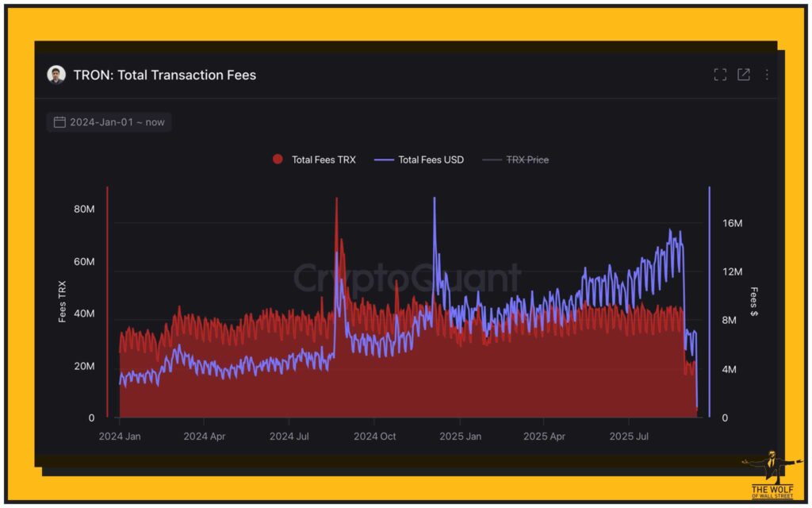Screen dimensions: 812x508
Task: Click the Fees $ axis title
Action: coord(754,302)
